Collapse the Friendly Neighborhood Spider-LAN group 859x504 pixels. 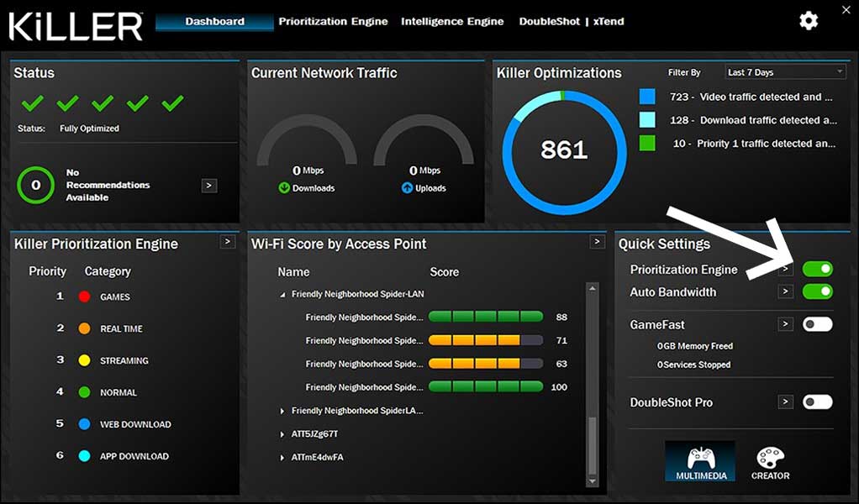click(x=282, y=294)
